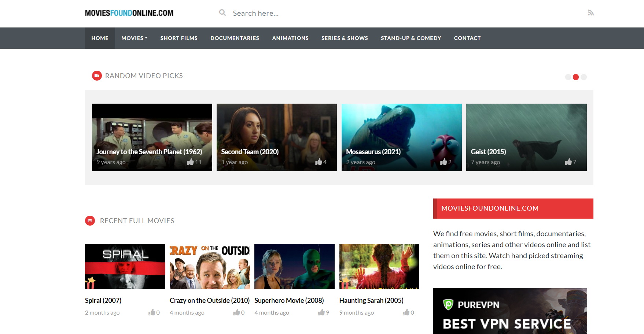Click the Random Video Picks camera icon
This screenshot has width=644, height=334.
tap(97, 76)
